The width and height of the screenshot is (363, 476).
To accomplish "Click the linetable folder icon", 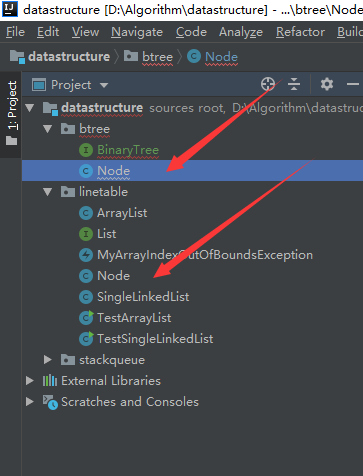I will click(x=68, y=192).
